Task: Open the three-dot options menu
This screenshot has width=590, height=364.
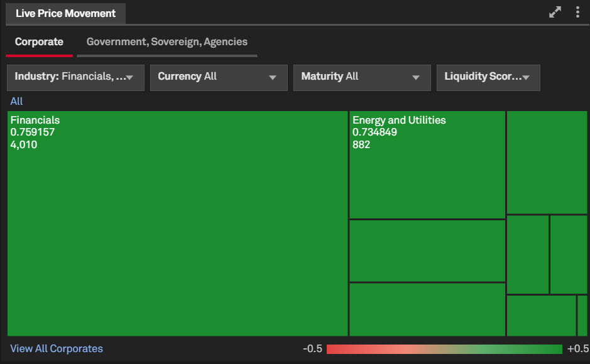Action: pos(577,12)
